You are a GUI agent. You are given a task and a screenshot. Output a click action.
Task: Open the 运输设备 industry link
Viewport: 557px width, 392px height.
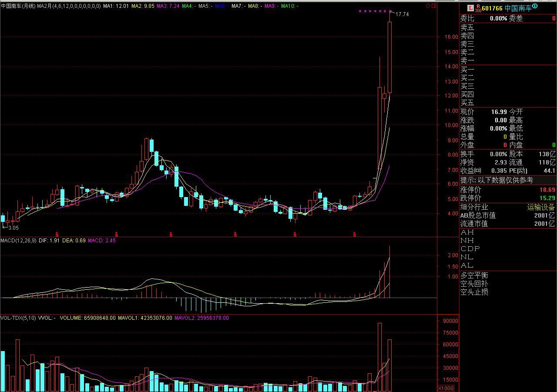coord(541,207)
